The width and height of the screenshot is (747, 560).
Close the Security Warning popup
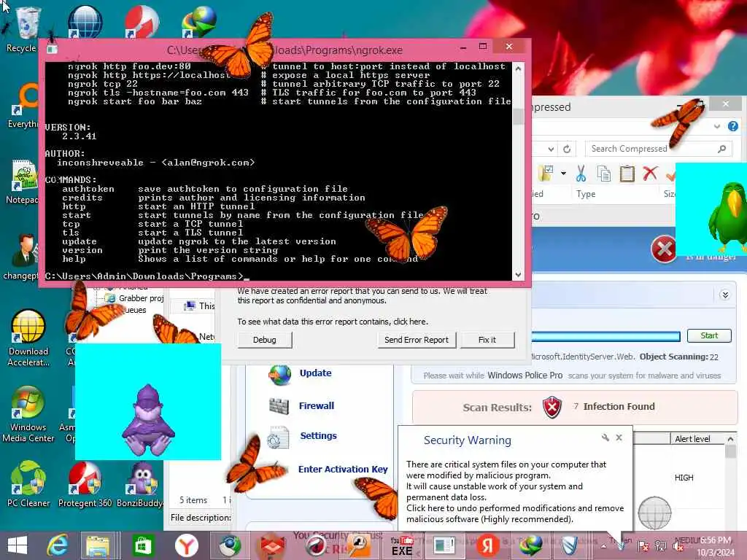[619, 437]
